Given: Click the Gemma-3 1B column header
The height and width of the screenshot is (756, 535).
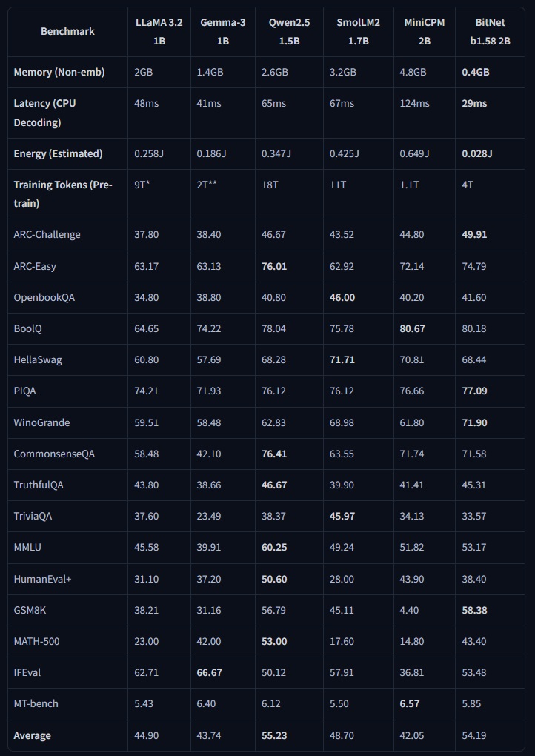Looking at the screenshot, I should coord(222,32).
